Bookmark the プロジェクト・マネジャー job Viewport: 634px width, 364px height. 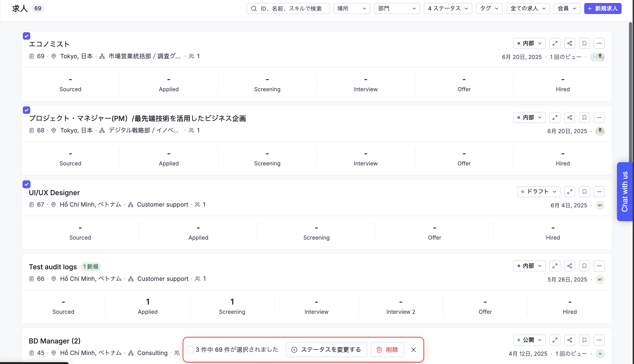[584, 117]
